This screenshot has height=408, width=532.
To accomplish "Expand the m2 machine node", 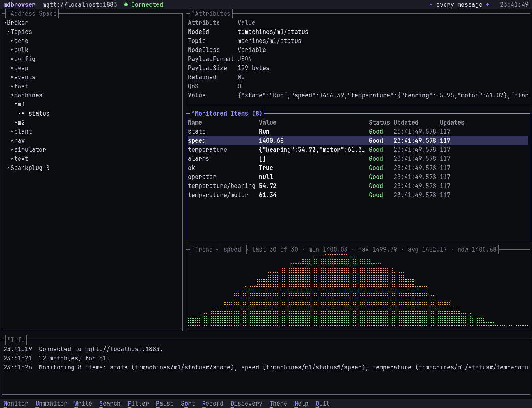I will pos(16,123).
